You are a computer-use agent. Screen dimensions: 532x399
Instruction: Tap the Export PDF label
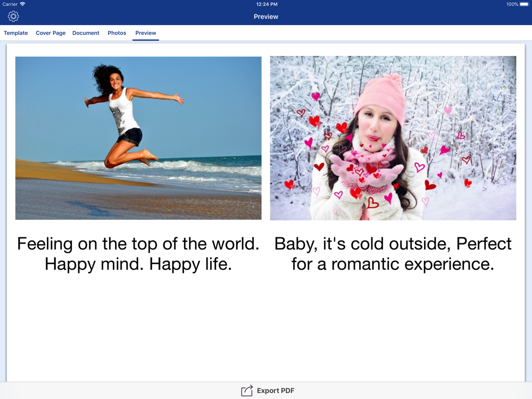pos(276,390)
